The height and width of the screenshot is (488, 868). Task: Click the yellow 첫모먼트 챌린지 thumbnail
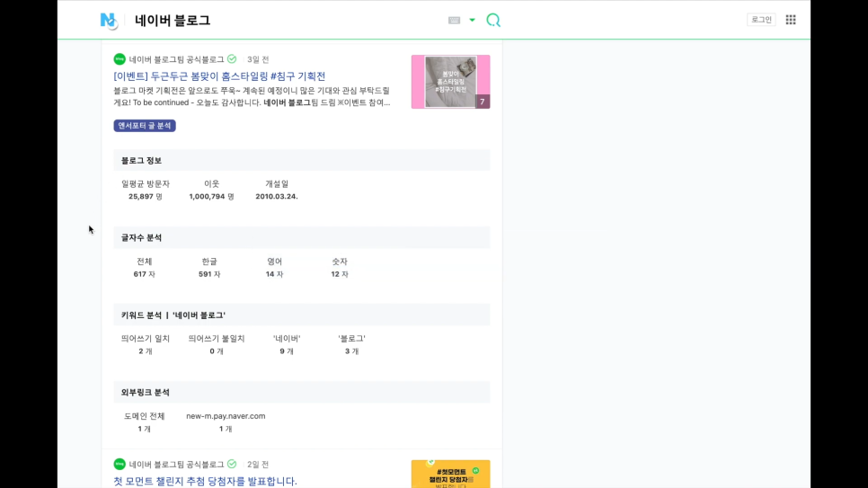[x=450, y=474]
